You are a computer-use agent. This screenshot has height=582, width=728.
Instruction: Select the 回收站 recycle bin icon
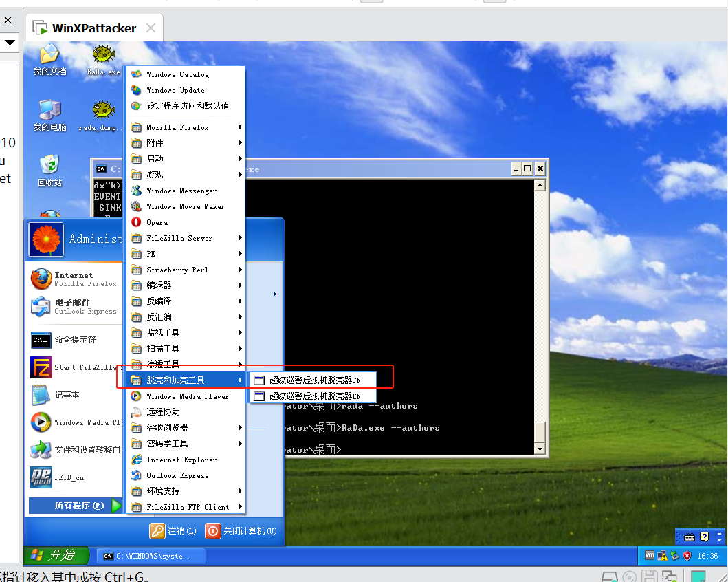click(49, 171)
